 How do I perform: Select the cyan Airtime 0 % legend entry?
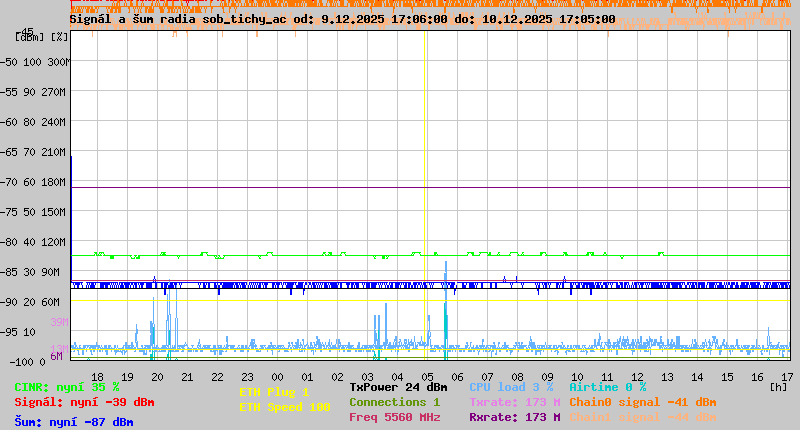(607, 387)
